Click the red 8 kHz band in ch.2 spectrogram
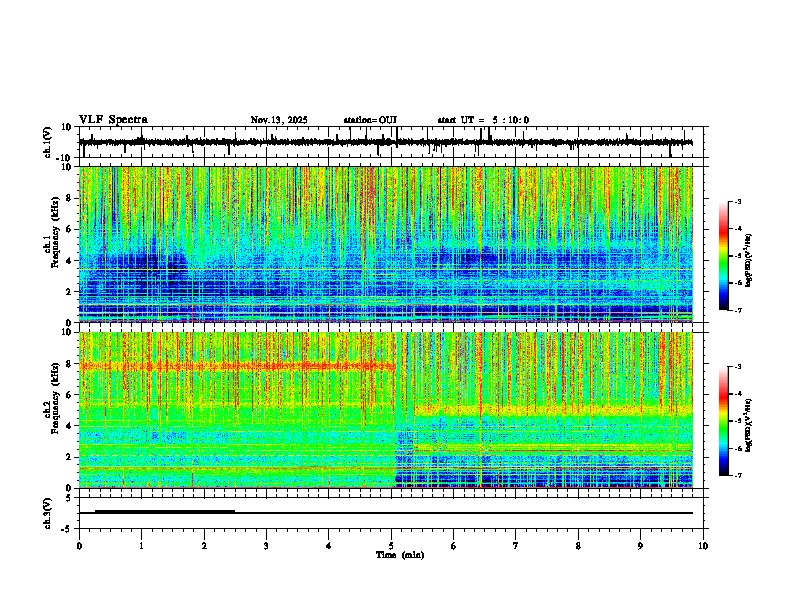The image size is (792, 612). (237, 366)
